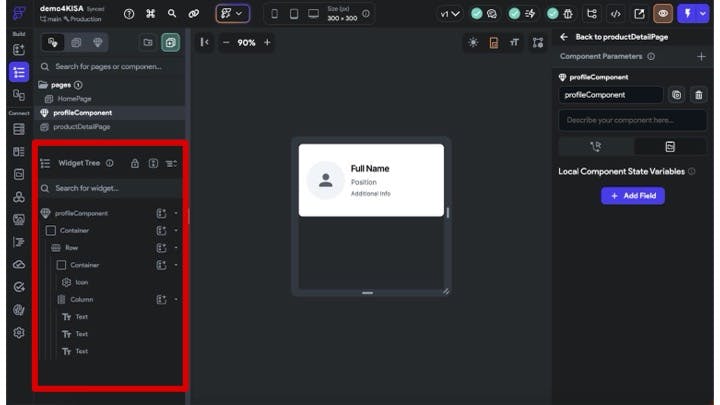This screenshot has height=405, width=720.
Task: Click the component description text field
Action: coord(632,120)
